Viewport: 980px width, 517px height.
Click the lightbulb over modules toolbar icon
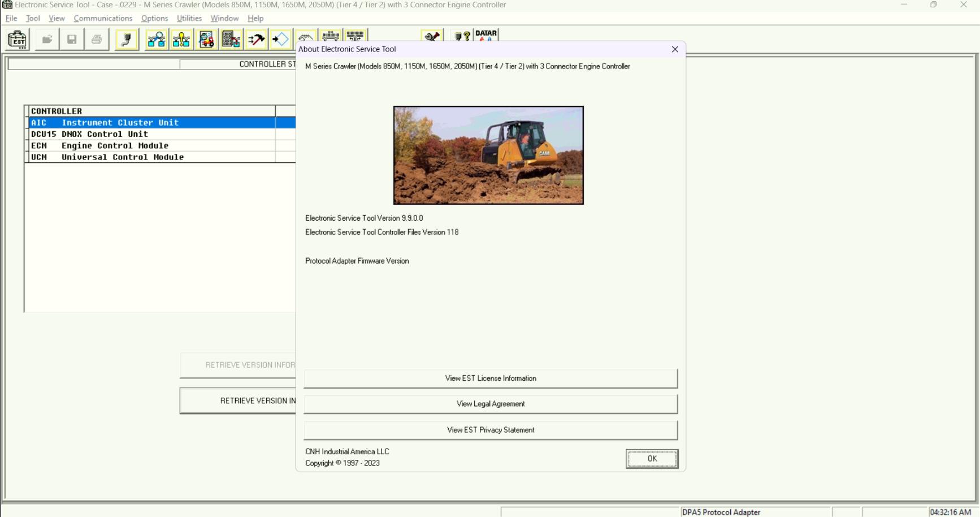[x=181, y=40]
